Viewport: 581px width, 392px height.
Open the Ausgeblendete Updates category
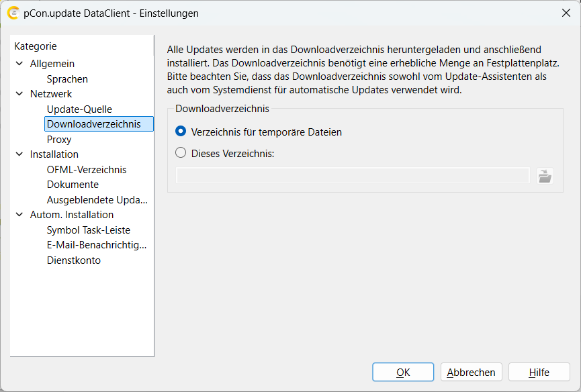pos(97,200)
